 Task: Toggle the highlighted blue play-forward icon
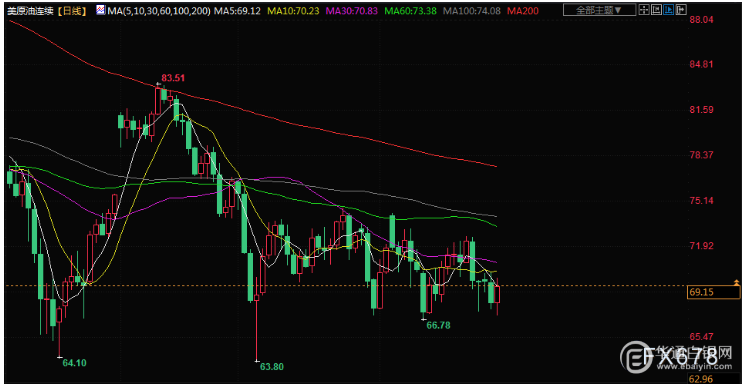[668, 10]
